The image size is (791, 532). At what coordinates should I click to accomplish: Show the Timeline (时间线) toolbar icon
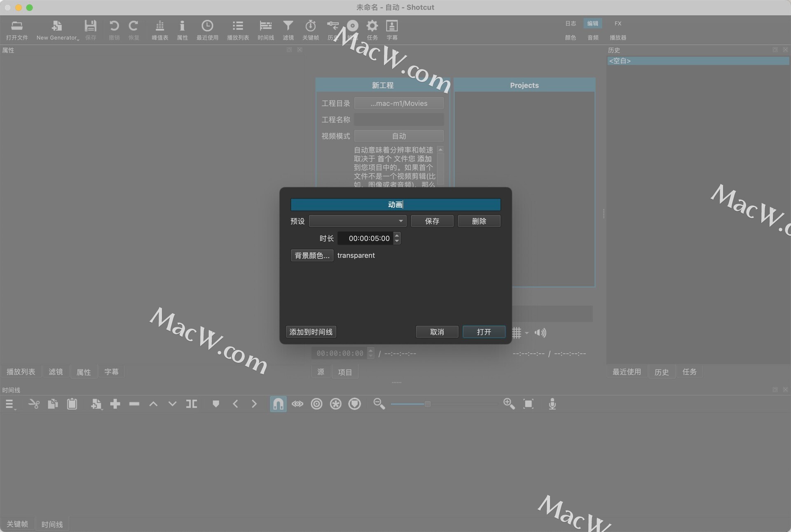point(266,30)
